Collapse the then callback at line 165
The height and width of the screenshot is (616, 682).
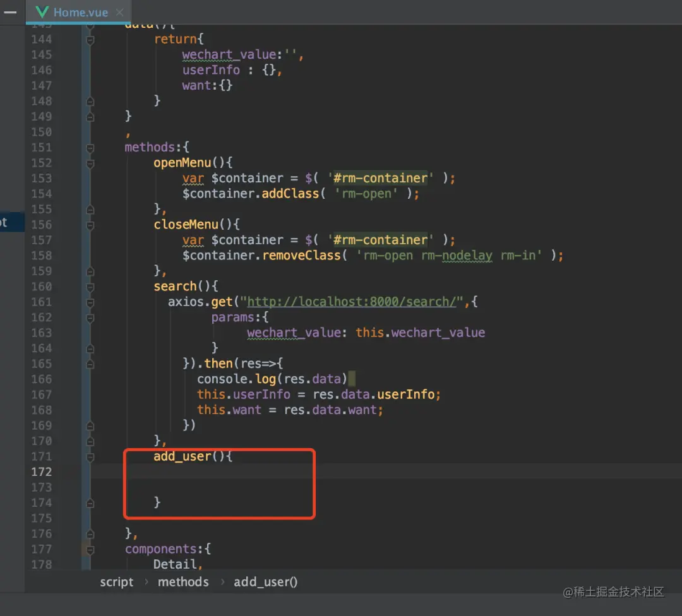(x=90, y=364)
